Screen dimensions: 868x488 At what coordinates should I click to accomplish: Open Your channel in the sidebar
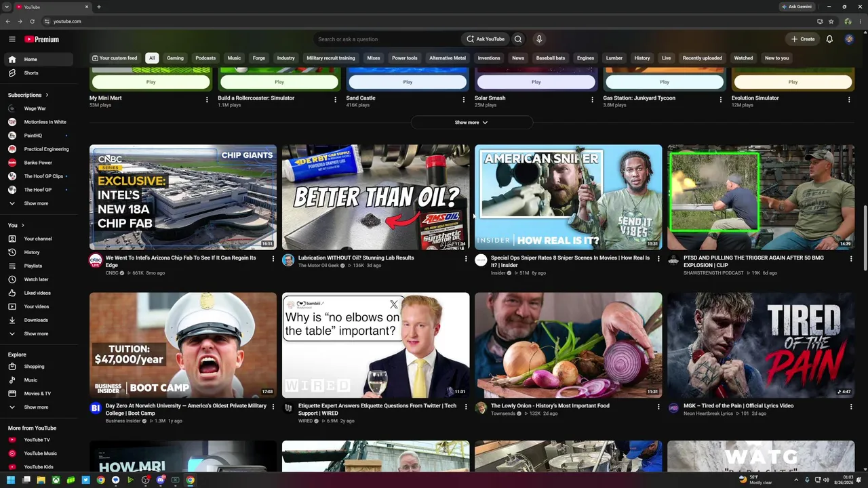pos(38,239)
